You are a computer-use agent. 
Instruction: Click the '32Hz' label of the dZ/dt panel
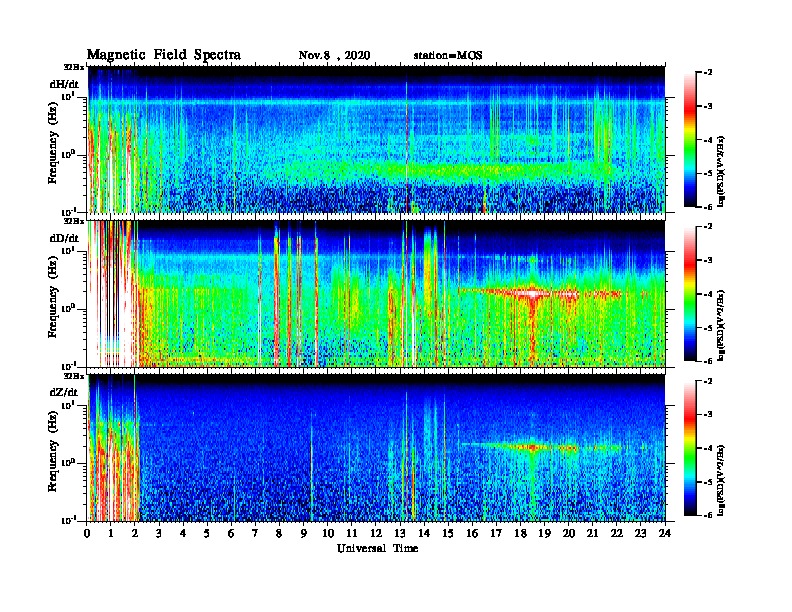click(x=74, y=376)
